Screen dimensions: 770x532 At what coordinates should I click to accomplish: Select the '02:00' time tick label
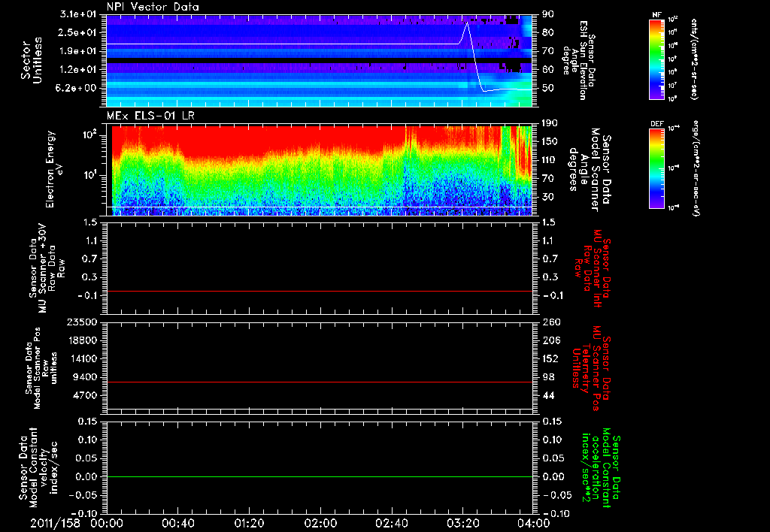point(320,523)
